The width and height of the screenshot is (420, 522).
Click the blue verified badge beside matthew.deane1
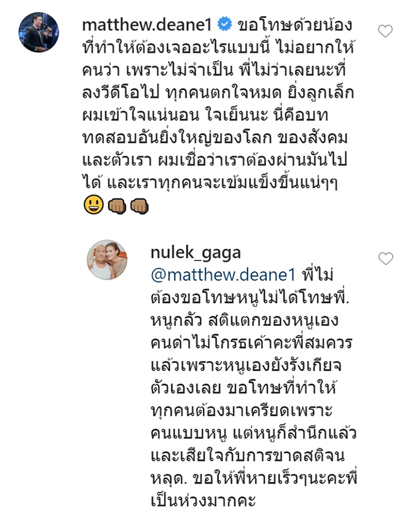[224, 24]
